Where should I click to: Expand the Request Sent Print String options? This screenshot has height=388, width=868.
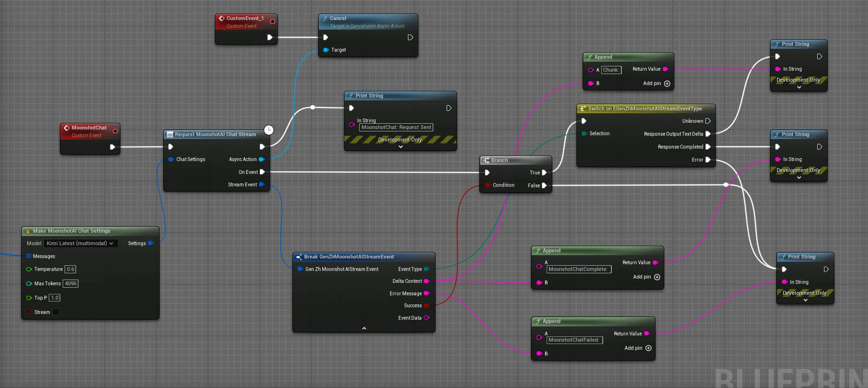(401, 147)
